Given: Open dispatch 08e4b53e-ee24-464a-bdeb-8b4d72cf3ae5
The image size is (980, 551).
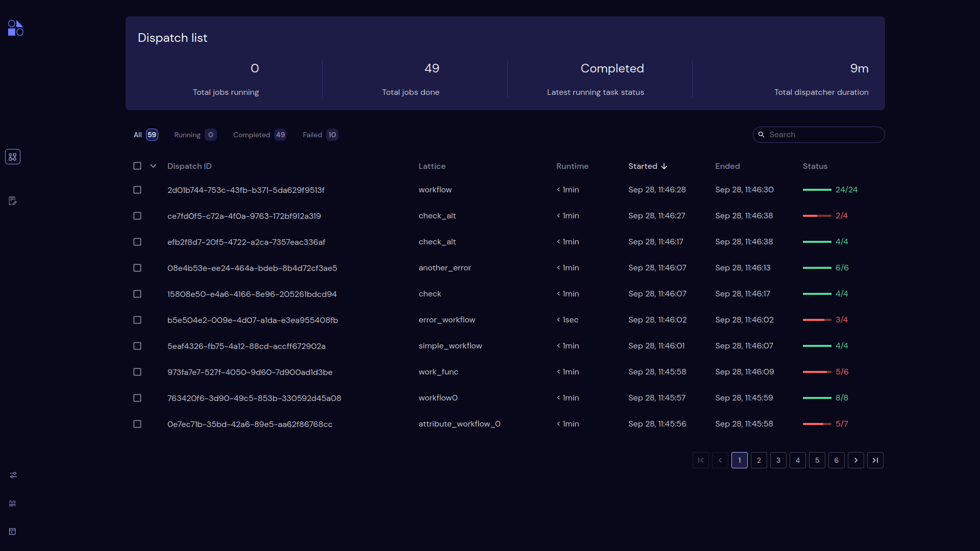Looking at the screenshot, I should pyautogui.click(x=252, y=268).
